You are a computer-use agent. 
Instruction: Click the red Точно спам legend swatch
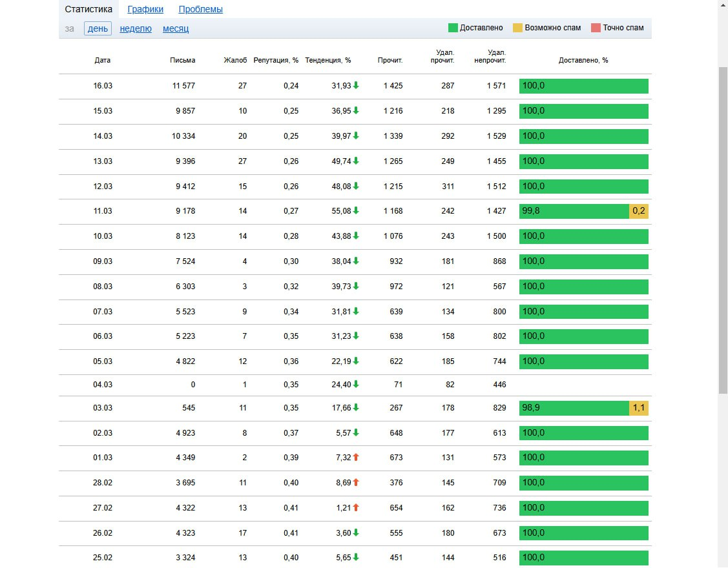[x=596, y=28]
